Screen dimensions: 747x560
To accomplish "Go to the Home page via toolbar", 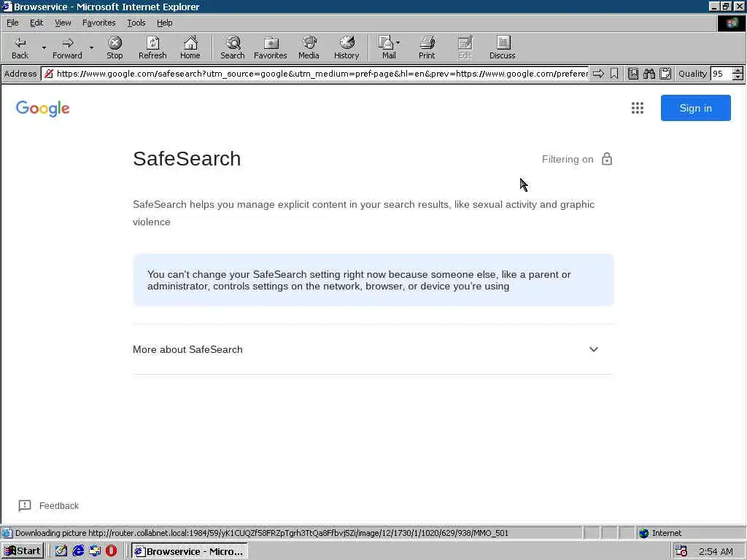I will click(190, 47).
